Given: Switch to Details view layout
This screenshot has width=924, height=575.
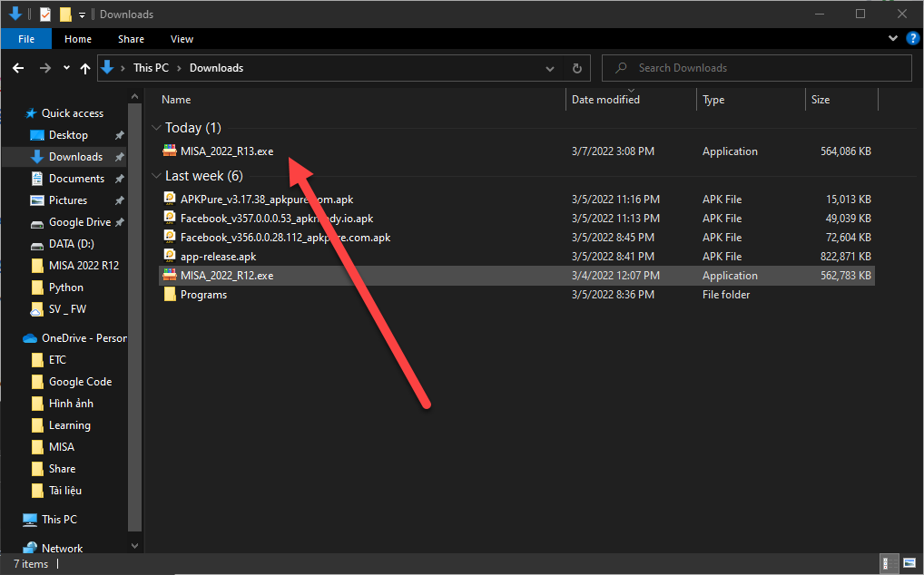Looking at the screenshot, I should (x=888, y=564).
